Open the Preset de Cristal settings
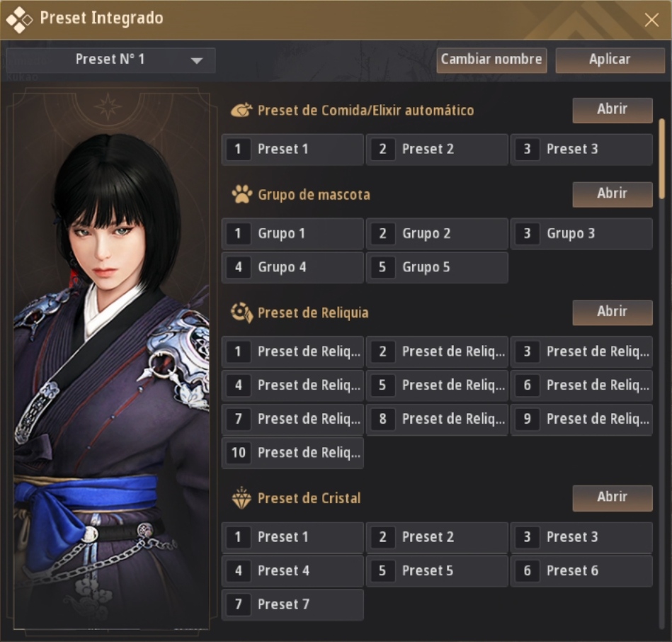The height and width of the screenshot is (642, 672). point(612,497)
